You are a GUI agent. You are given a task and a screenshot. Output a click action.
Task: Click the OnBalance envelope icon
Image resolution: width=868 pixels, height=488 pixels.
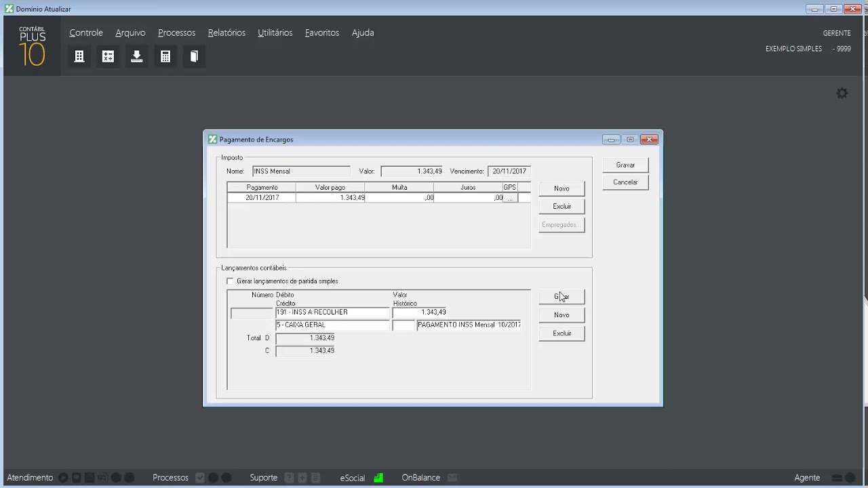click(452, 478)
